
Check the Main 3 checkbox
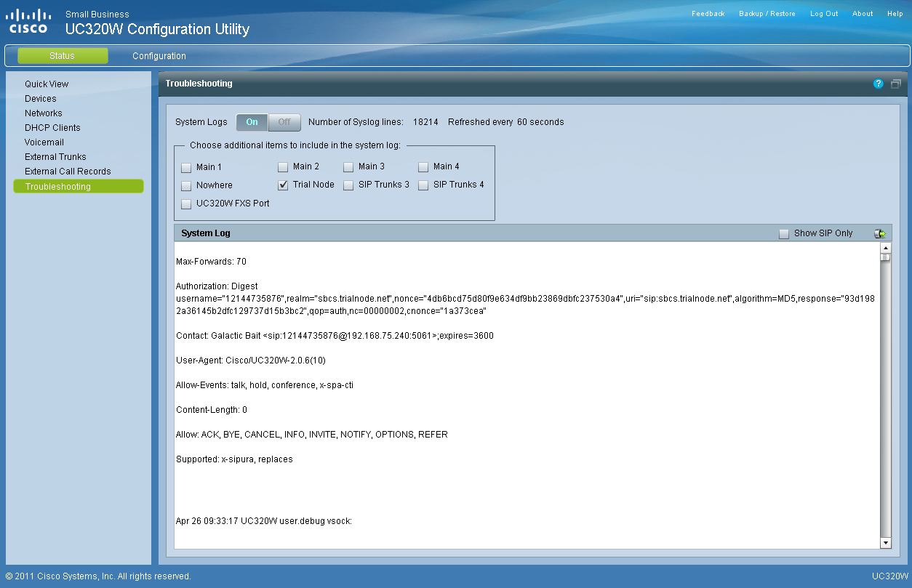(348, 167)
